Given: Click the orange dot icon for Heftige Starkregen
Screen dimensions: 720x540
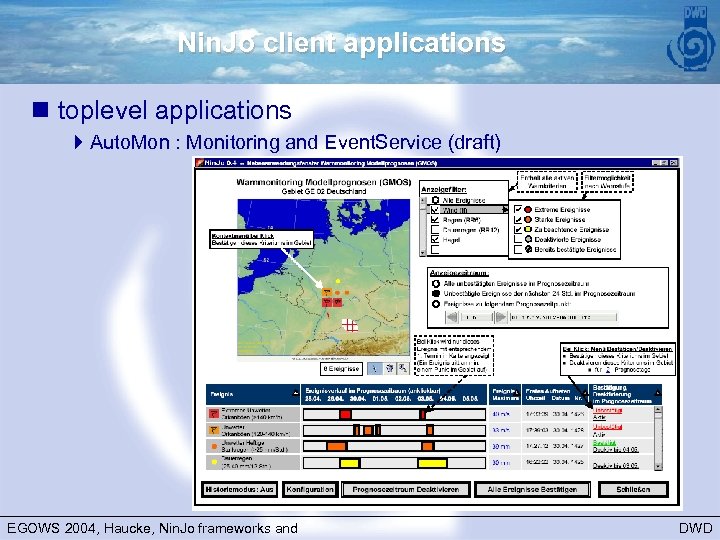Looking at the screenshot, I should pyautogui.click(x=214, y=446).
